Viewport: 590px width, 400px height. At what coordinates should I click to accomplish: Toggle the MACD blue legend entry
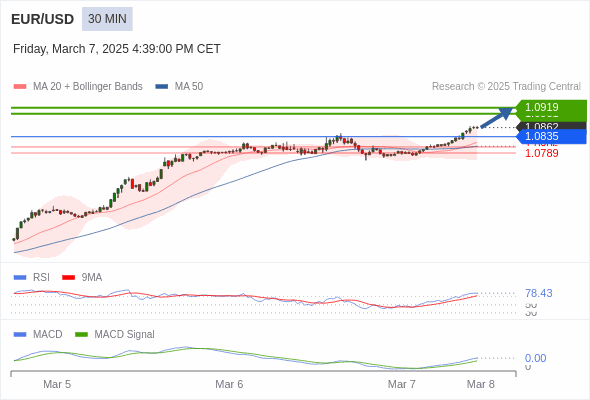coord(38,334)
